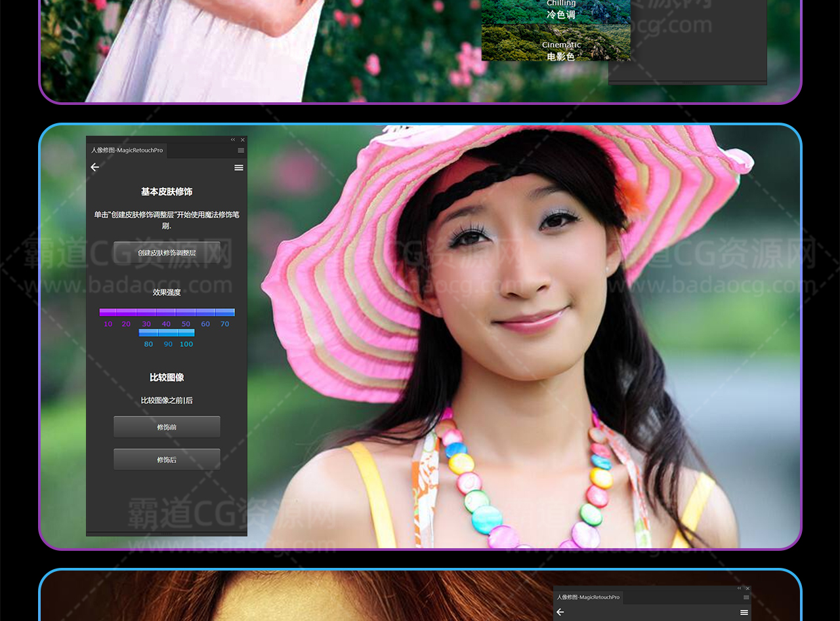Collapse bottom panel using double arrows
The height and width of the screenshot is (621, 840).
739,588
